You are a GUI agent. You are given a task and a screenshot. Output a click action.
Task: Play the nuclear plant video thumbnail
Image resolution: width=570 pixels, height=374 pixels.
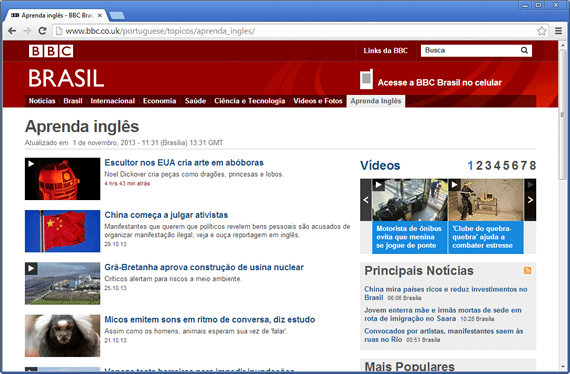63,283
